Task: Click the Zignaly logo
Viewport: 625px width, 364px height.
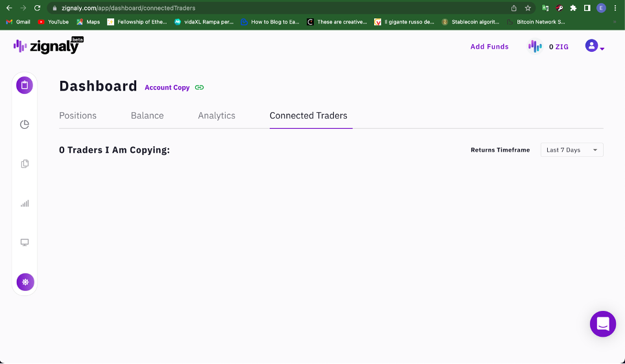Action: tap(48, 45)
